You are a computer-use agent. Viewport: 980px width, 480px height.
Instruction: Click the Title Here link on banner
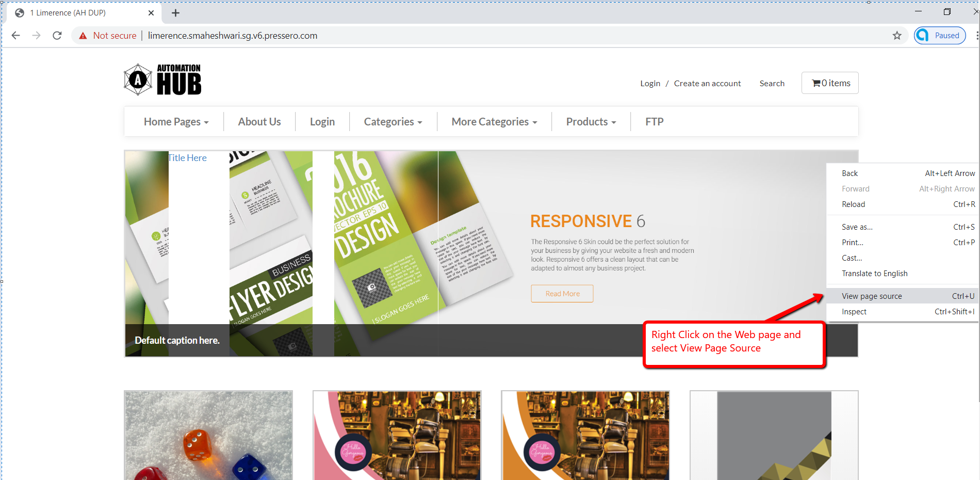(187, 158)
